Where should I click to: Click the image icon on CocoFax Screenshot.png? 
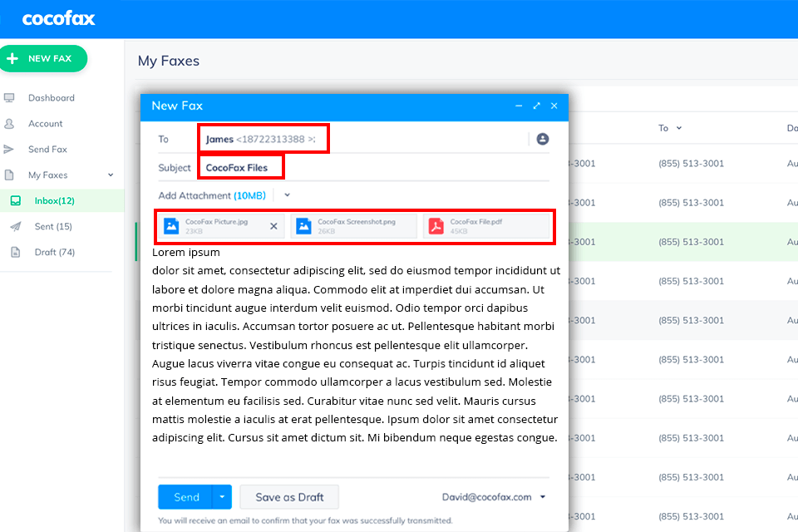coord(302,225)
